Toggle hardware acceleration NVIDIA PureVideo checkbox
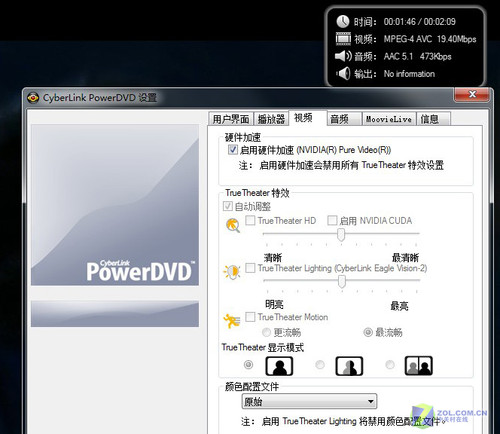The height and width of the screenshot is (434, 500). pyautogui.click(x=232, y=150)
